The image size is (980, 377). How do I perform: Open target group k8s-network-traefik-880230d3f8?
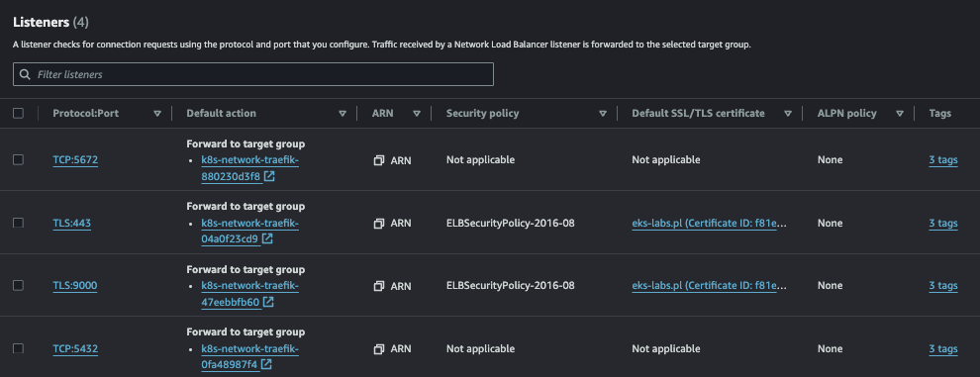(x=250, y=167)
